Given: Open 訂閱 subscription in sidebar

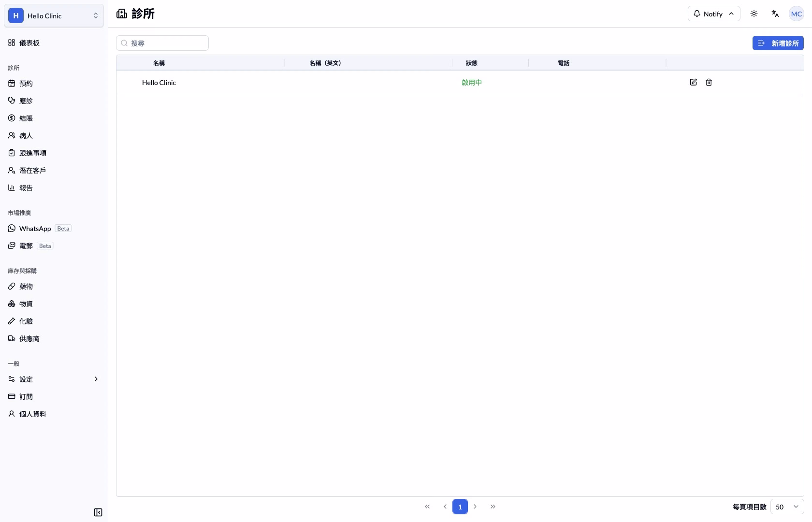Looking at the screenshot, I should tap(54, 397).
